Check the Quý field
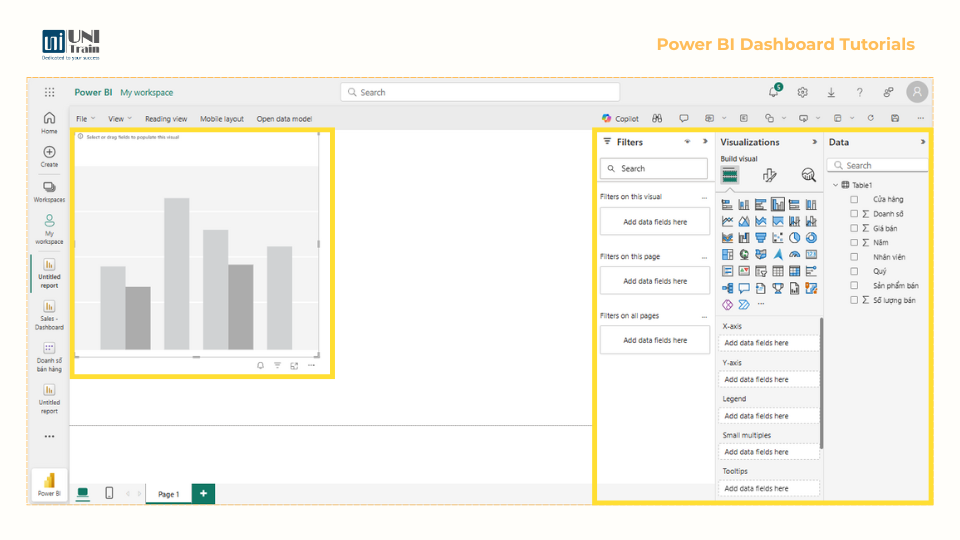The image size is (960, 540). pyautogui.click(x=854, y=271)
